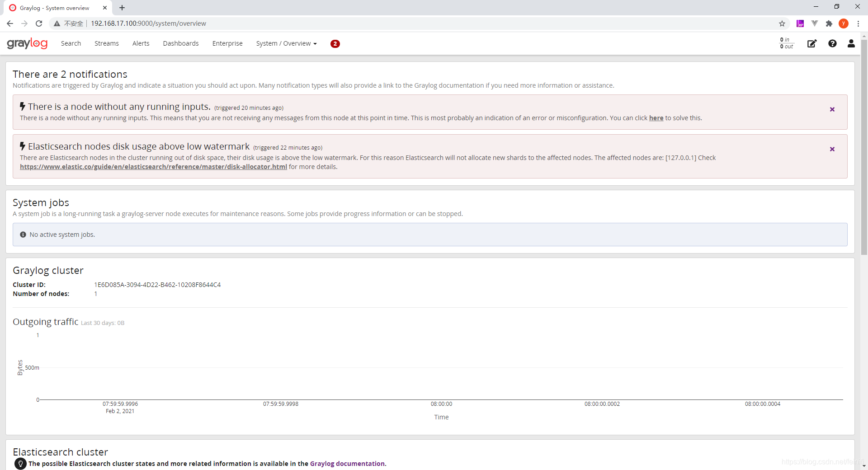This screenshot has width=868, height=470.
Task: Open the Chrome three-dot menu
Action: pos(858,23)
